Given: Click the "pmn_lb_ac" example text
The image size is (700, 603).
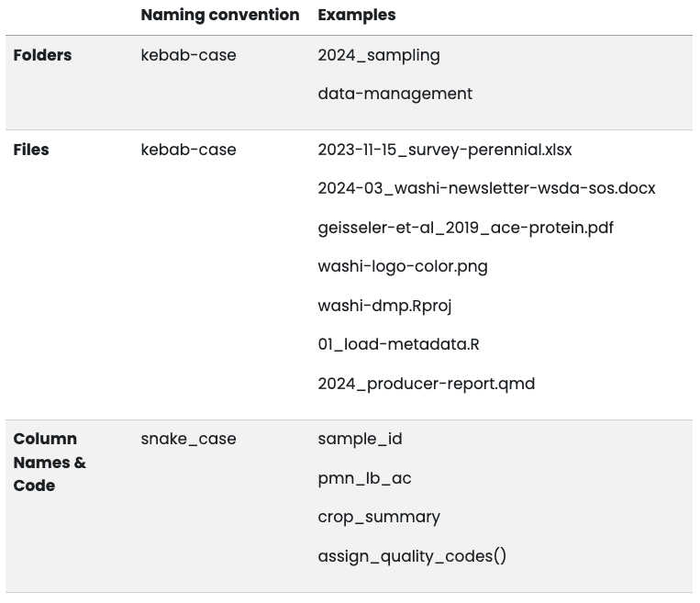Looking at the screenshot, I should click(x=364, y=478).
